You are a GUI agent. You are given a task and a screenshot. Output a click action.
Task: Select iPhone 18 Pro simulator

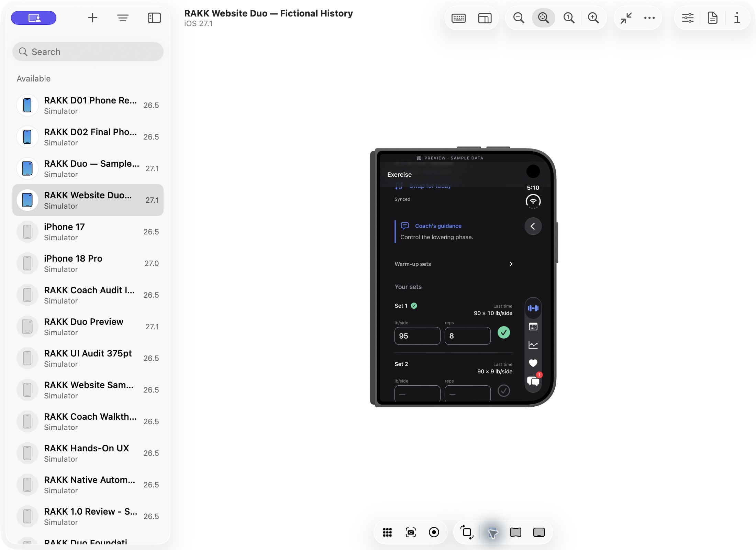(88, 263)
